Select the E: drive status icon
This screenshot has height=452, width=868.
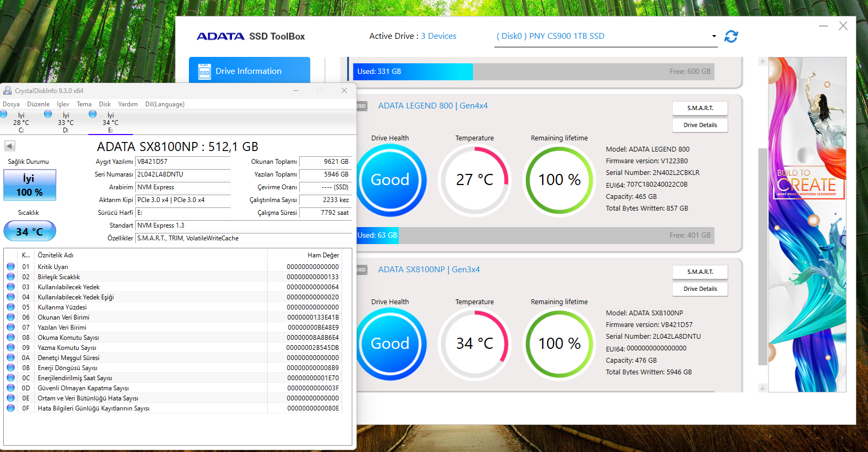click(93, 114)
